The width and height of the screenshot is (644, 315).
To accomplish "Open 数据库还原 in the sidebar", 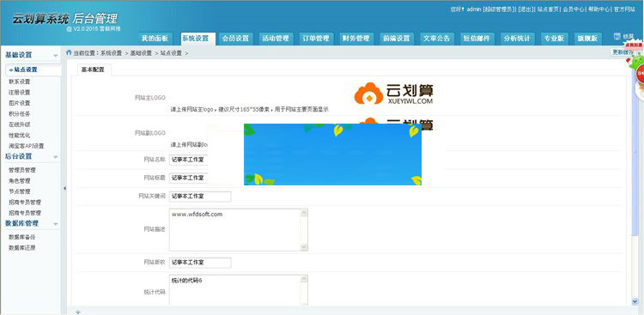I will (22, 248).
